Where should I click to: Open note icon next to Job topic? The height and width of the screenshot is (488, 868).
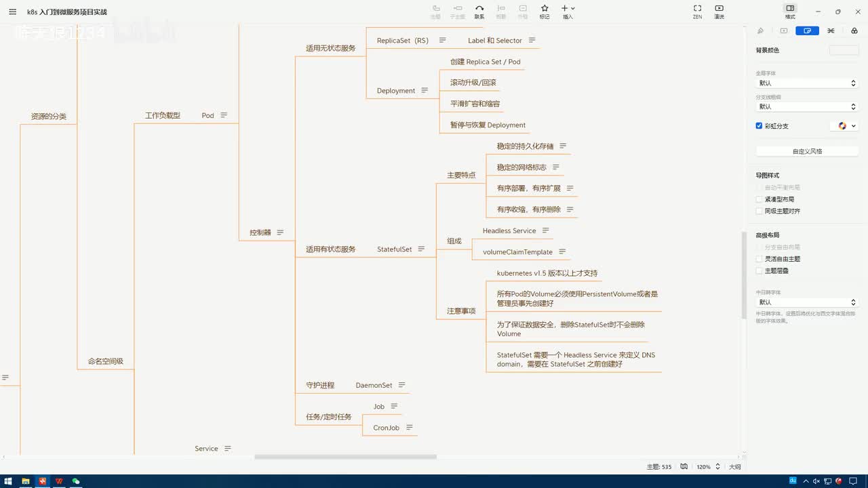(395, 406)
